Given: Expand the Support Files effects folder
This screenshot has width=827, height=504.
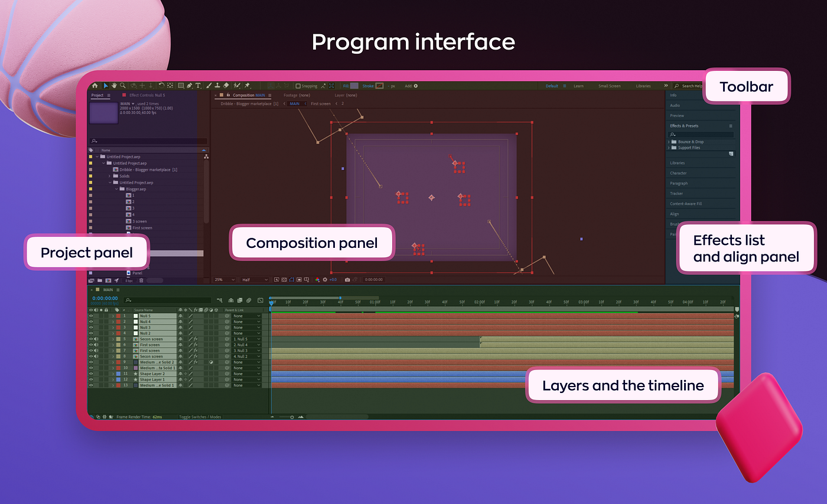Looking at the screenshot, I should [669, 148].
